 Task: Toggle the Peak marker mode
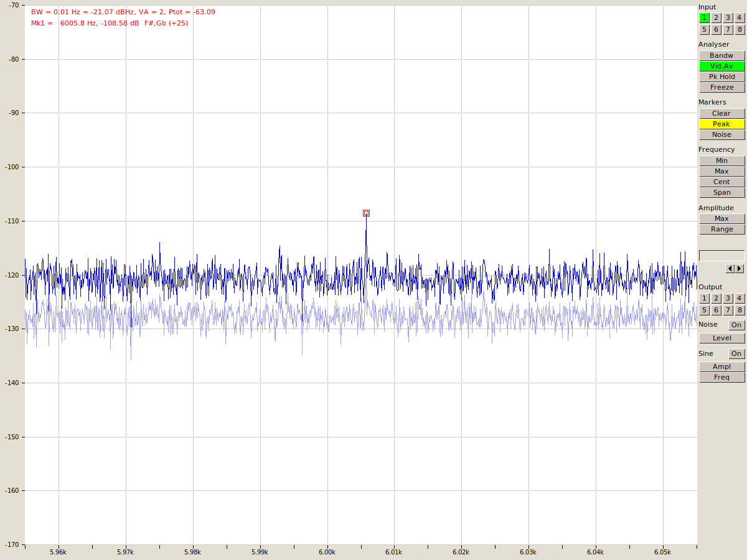(721, 124)
